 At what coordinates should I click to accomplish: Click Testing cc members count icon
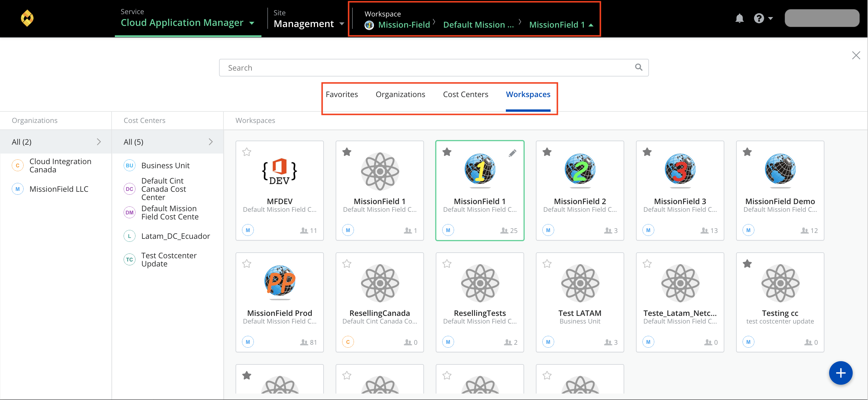coord(808,342)
